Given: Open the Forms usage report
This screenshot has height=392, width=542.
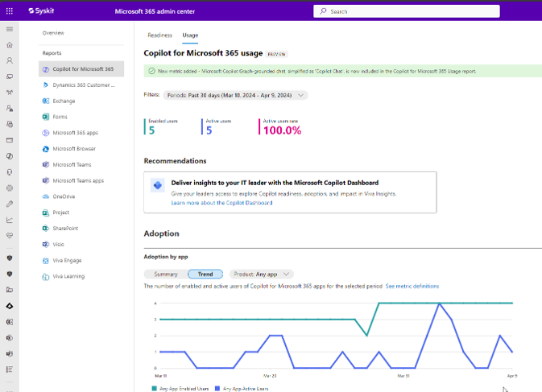Looking at the screenshot, I should (x=60, y=117).
